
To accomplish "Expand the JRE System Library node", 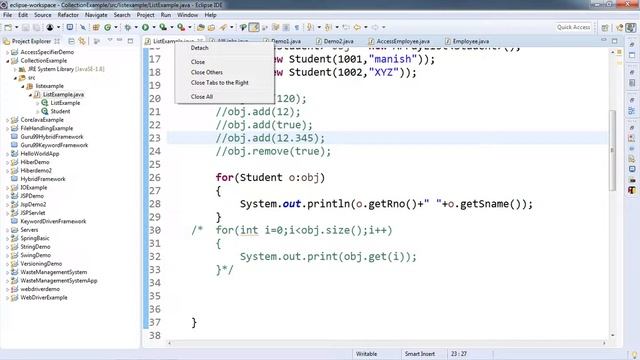I will (x=15, y=69).
